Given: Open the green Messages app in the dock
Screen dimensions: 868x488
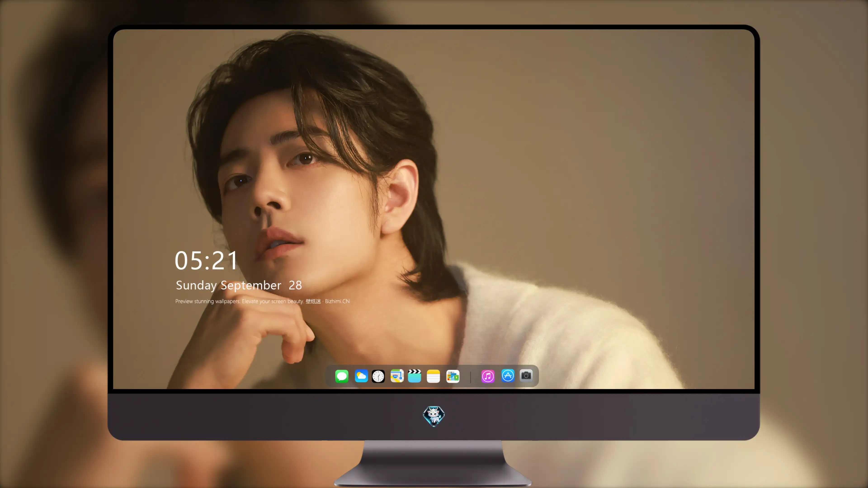Looking at the screenshot, I should (342, 376).
